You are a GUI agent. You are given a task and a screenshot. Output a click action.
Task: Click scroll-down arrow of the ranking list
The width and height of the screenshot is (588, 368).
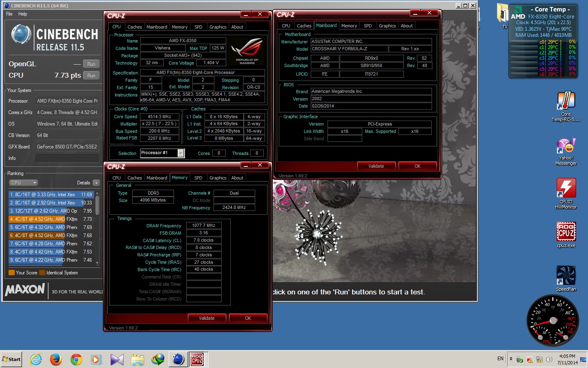click(97, 263)
